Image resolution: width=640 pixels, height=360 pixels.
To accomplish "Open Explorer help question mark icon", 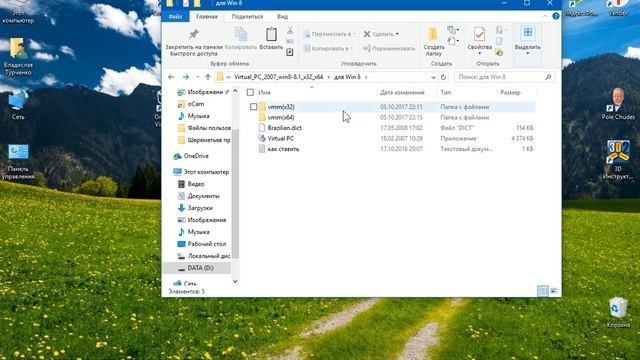I will (x=556, y=16).
